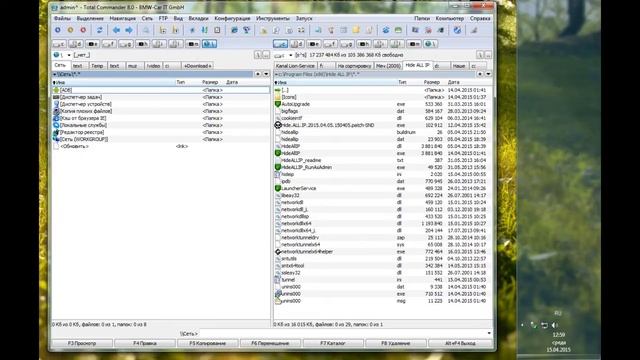Image resolution: width=640 pixels, height=360 pixels.
Task: Open left panel favorites star button
Action: coord(258,74)
